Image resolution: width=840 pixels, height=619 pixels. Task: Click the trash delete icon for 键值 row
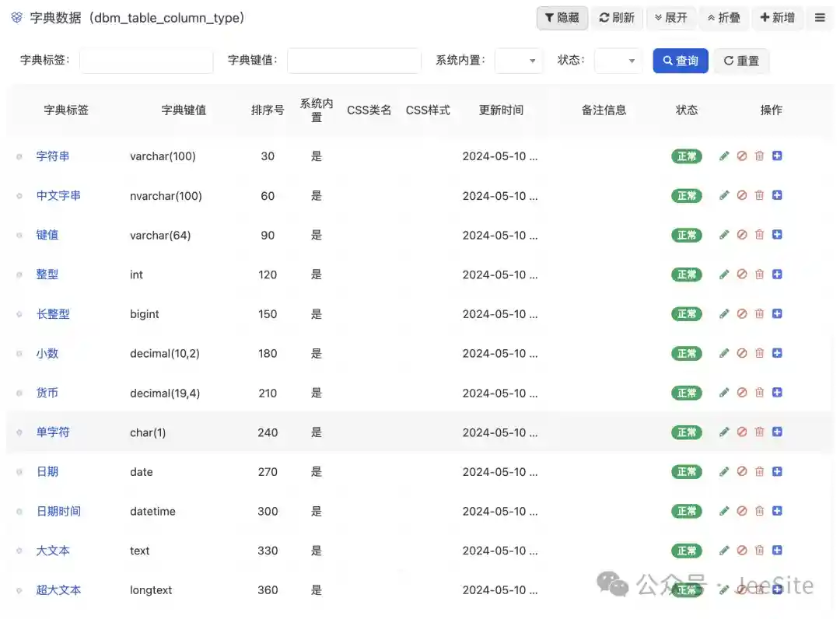point(759,235)
